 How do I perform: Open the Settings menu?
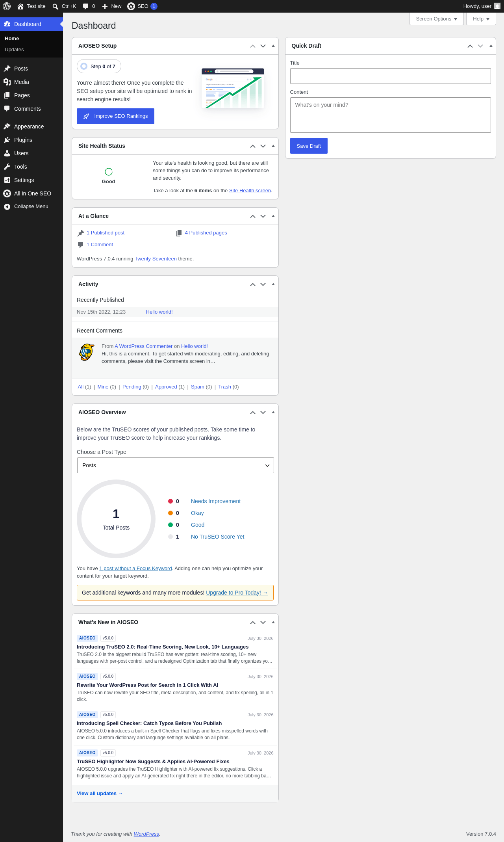tap(31, 180)
